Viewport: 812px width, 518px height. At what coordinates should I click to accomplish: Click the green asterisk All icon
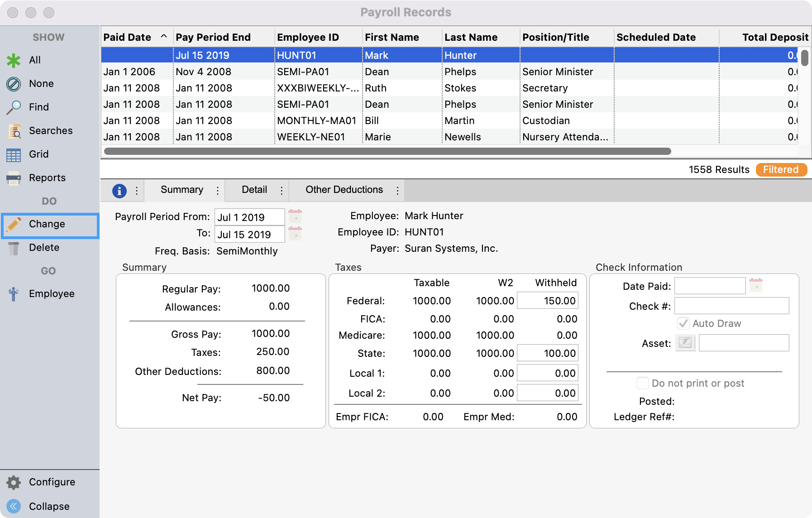(14, 60)
